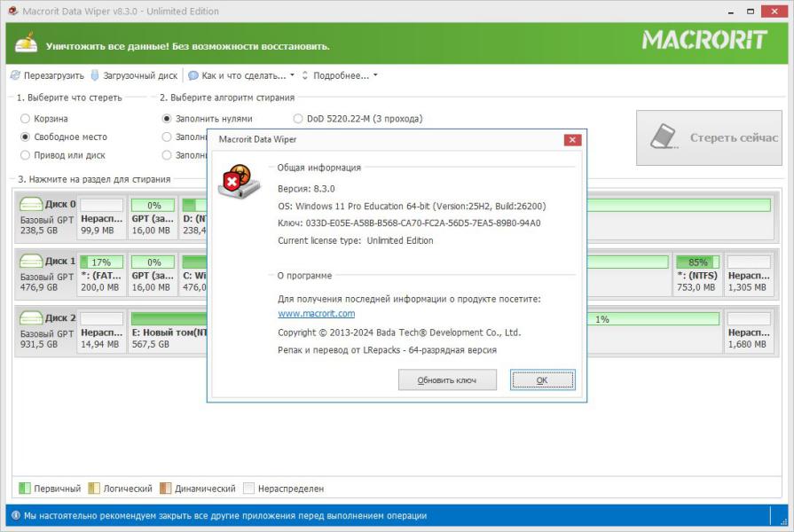The width and height of the screenshot is (794, 532).
Task: Choose the DoD 5220.22-M (3 прохода) algorithm
Action: pyautogui.click(x=298, y=119)
